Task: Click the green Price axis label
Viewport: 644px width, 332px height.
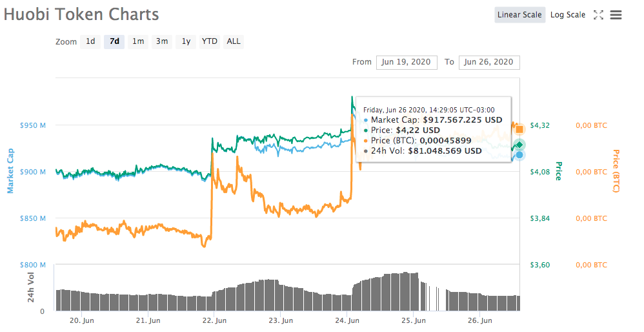Action: click(x=559, y=171)
